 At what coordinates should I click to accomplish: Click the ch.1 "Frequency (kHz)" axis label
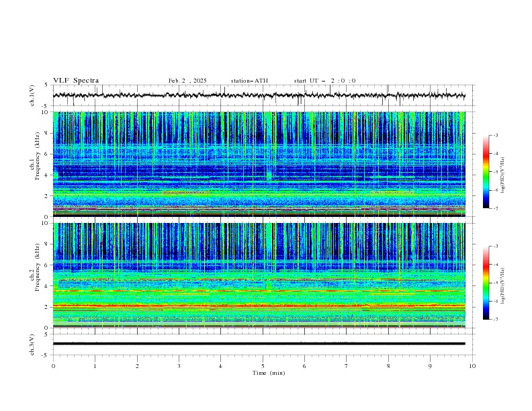(38, 156)
